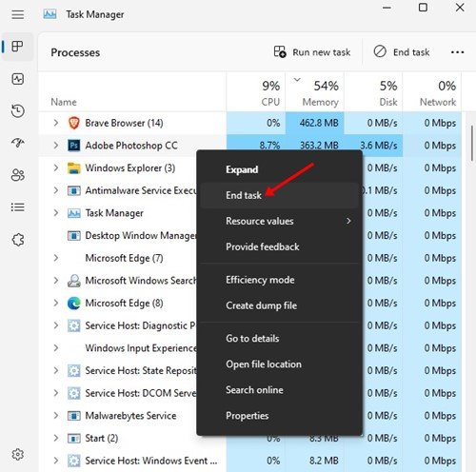Click the Microsoft Windows Search icon
This screenshot has width=476, height=472.
point(74,281)
